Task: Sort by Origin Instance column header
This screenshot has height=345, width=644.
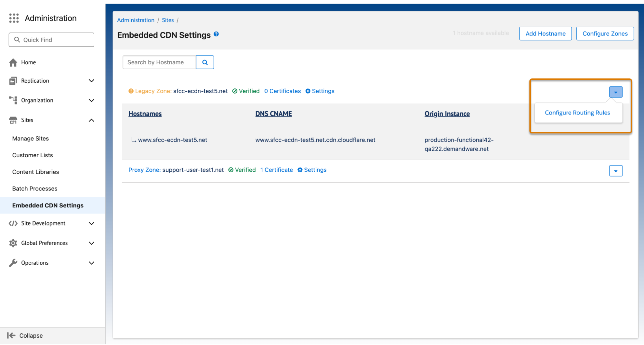Action: (447, 114)
